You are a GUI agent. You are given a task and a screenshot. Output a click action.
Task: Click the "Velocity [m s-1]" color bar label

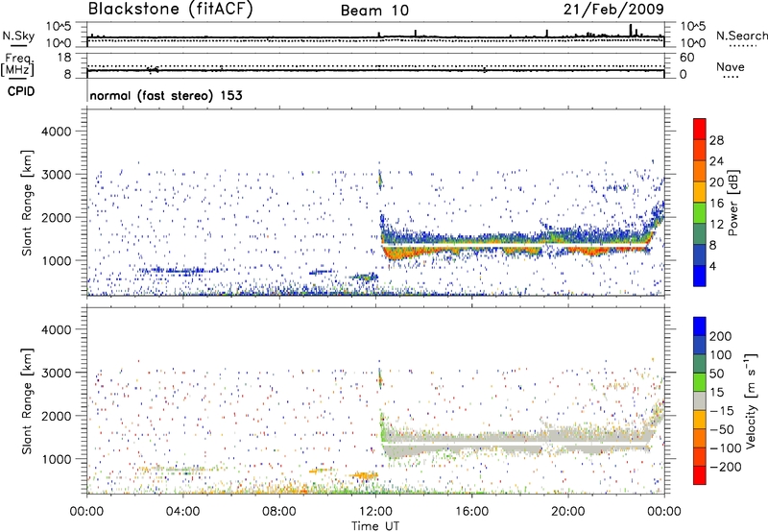click(751, 400)
